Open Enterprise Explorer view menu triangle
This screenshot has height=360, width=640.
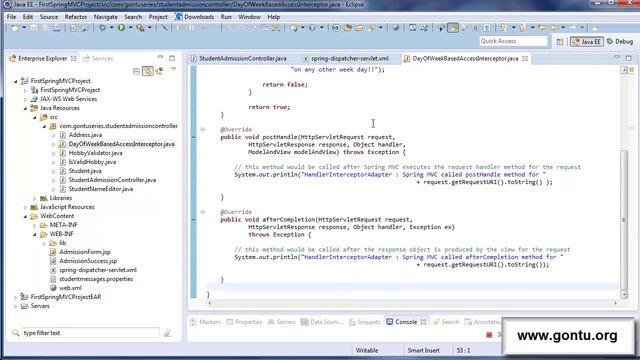coord(173,69)
